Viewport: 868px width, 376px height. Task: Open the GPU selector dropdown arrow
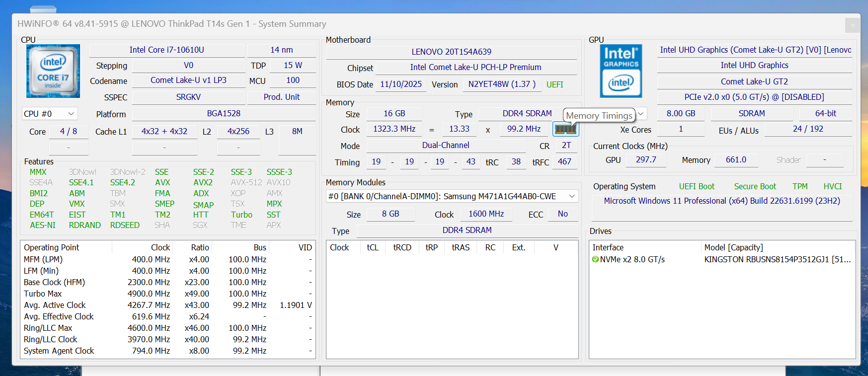click(641, 114)
